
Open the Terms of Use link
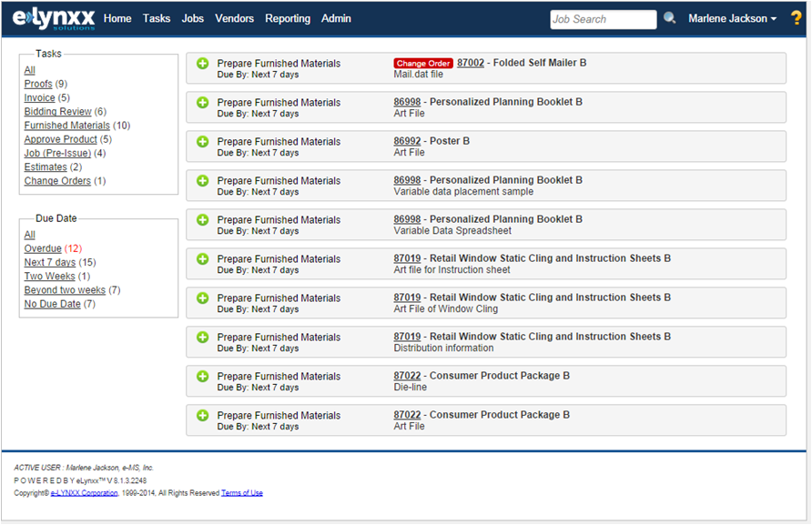pos(241,493)
